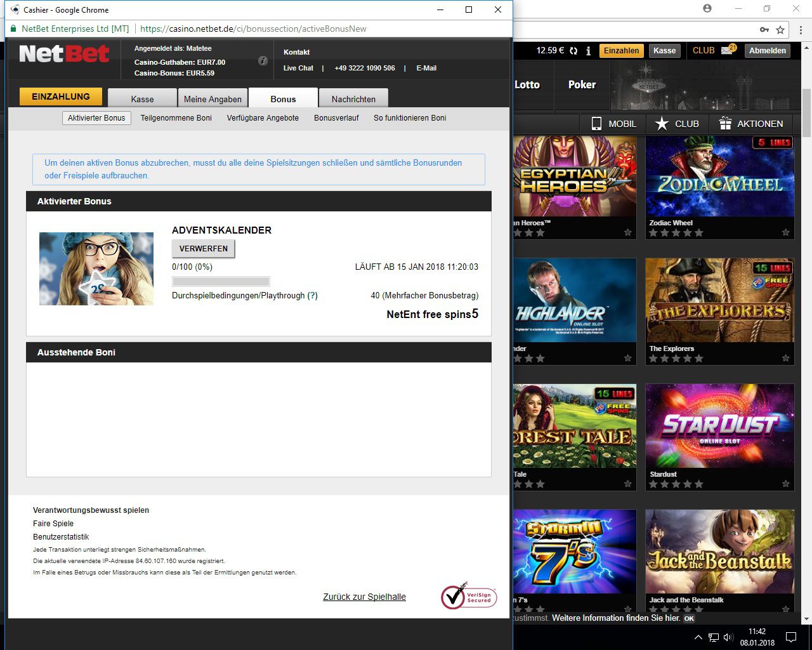
Task: Click the E-Mail contact link
Action: tap(426, 68)
